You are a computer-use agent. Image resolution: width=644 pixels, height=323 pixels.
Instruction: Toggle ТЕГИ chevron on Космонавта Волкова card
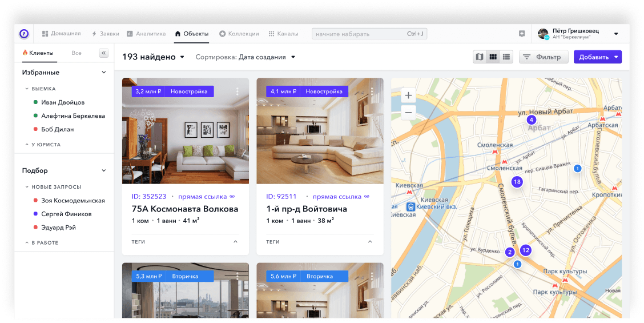235,242
